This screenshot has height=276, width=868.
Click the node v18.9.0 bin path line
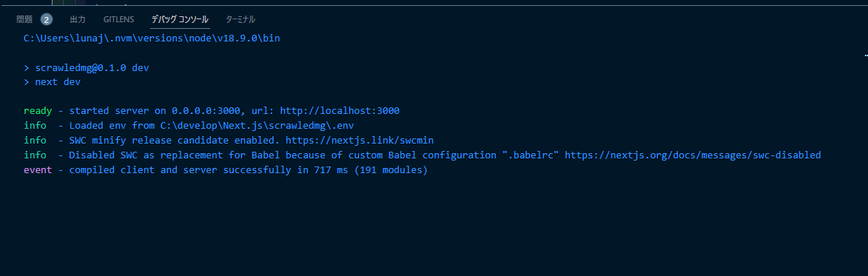152,38
